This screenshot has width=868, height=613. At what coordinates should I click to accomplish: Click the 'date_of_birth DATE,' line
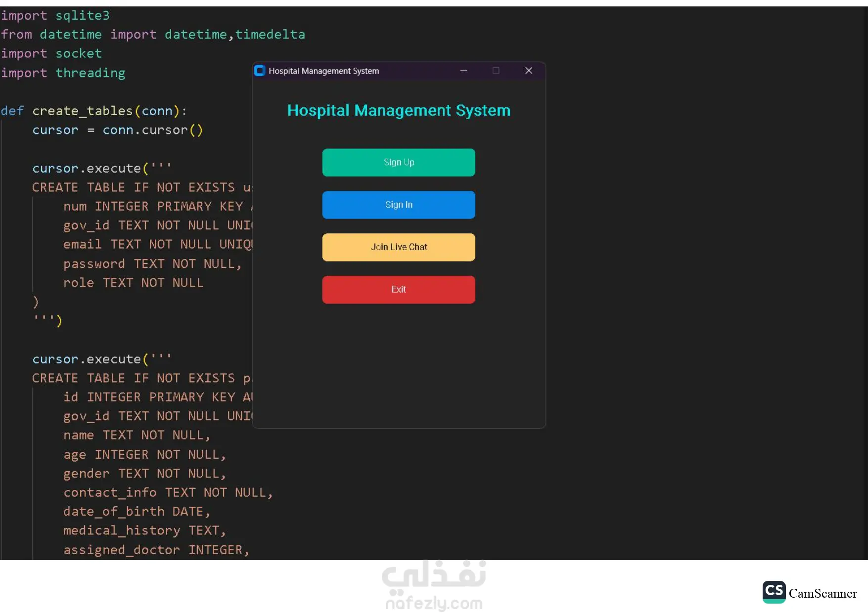(137, 512)
